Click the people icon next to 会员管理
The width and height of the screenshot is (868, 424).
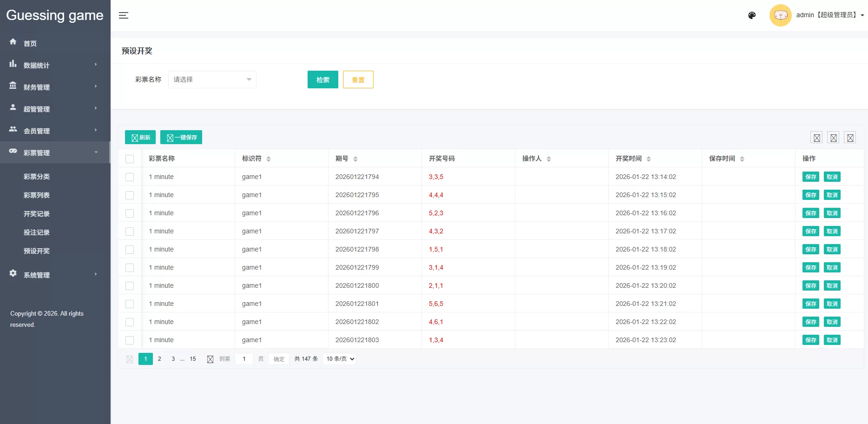13,129
